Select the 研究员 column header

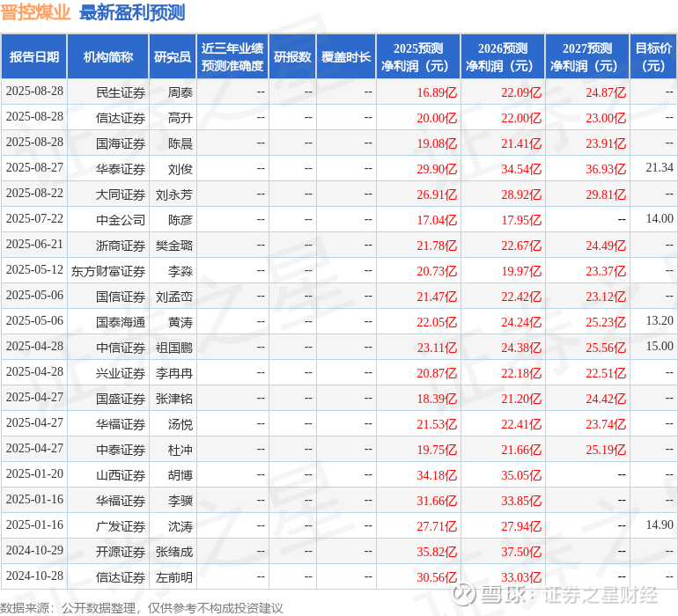173,56
